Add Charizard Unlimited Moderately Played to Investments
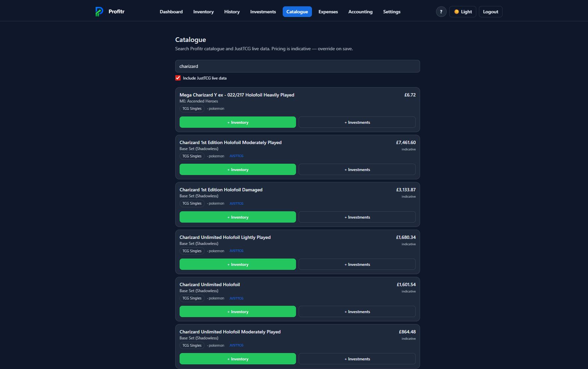 point(357,359)
